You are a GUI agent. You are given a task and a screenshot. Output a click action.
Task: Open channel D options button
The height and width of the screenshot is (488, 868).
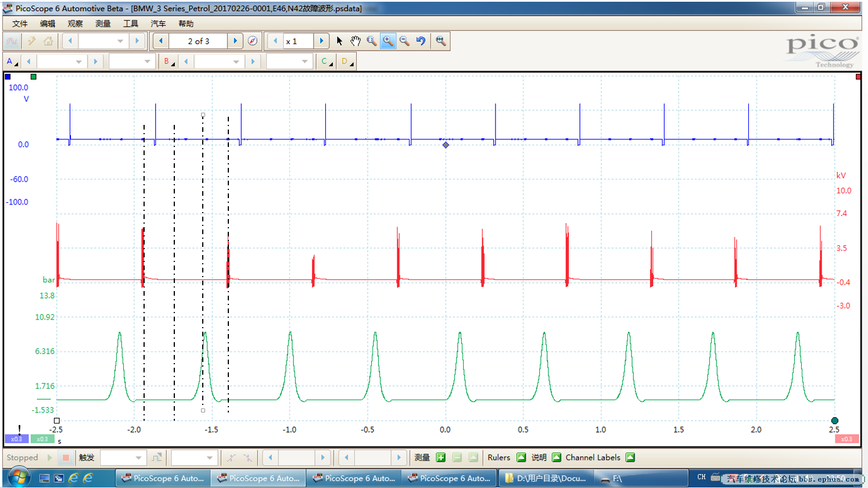coord(347,62)
